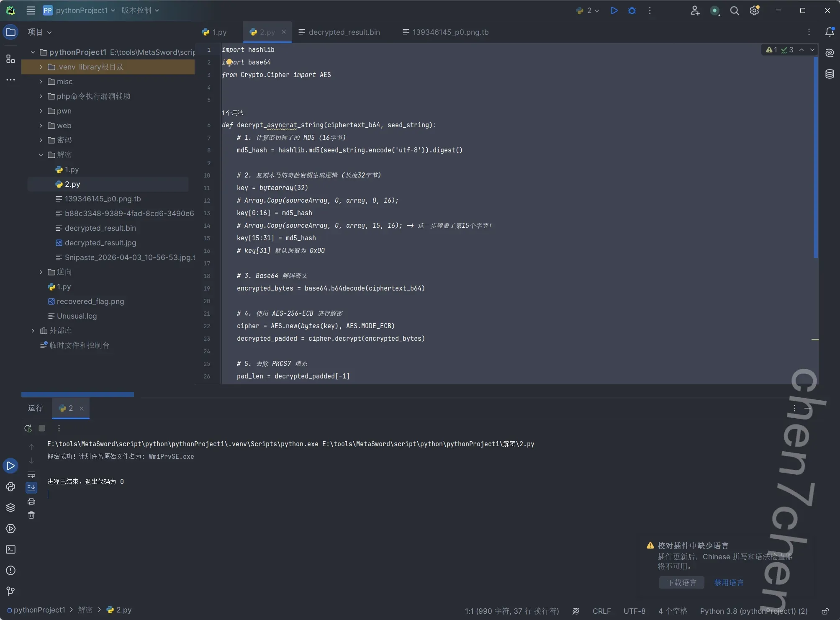840x620 pixels.
Task: Open decrypted_result.jpg in the project tree
Action: (100, 243)
